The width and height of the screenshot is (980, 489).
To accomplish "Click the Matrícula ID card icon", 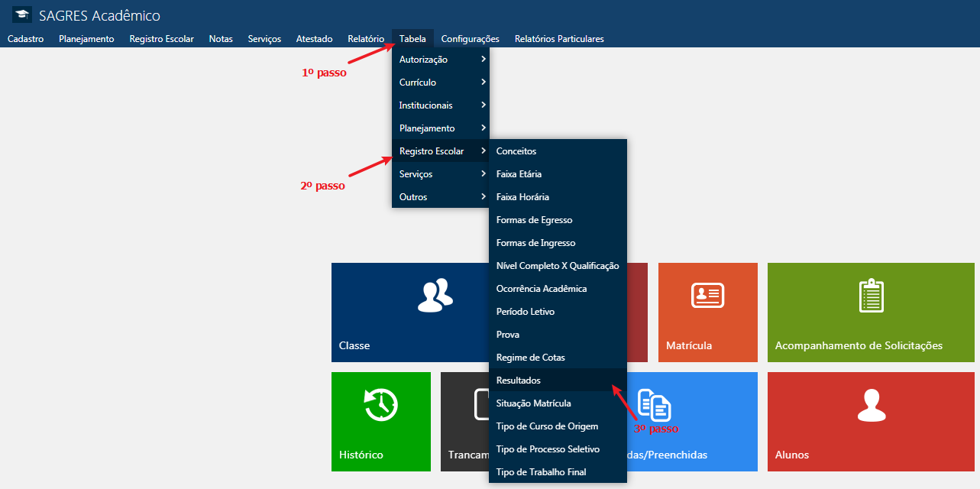I will click(707, 295).
